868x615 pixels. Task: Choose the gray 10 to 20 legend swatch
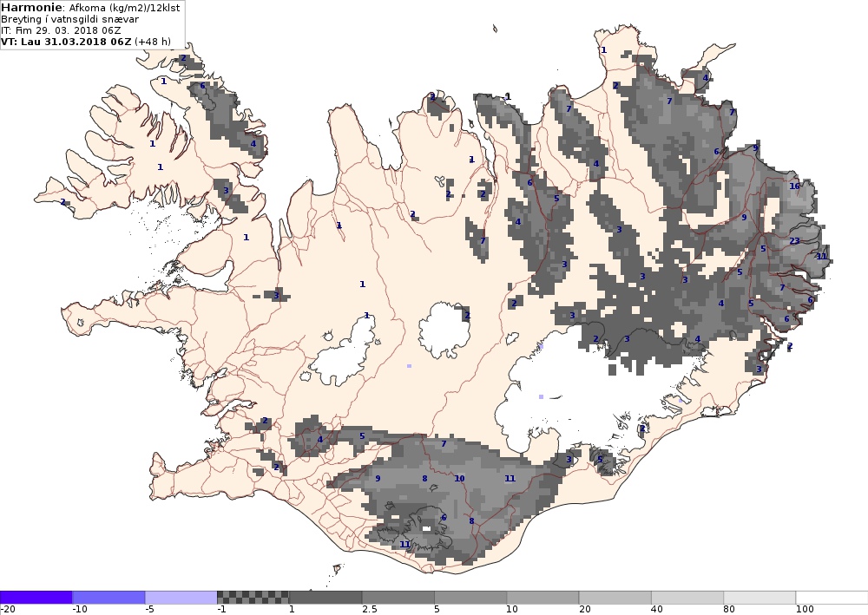[542, 598]
